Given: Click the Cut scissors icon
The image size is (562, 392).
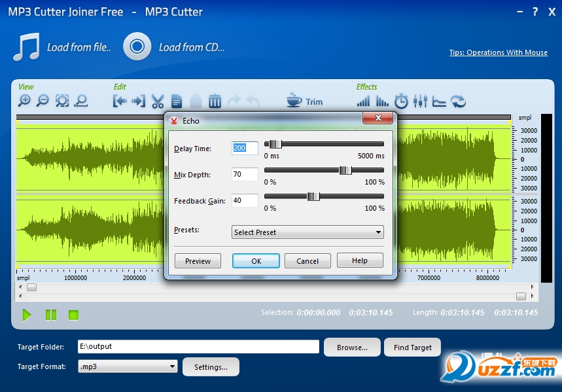Looking at the screenshot, I should coord(157,101).
